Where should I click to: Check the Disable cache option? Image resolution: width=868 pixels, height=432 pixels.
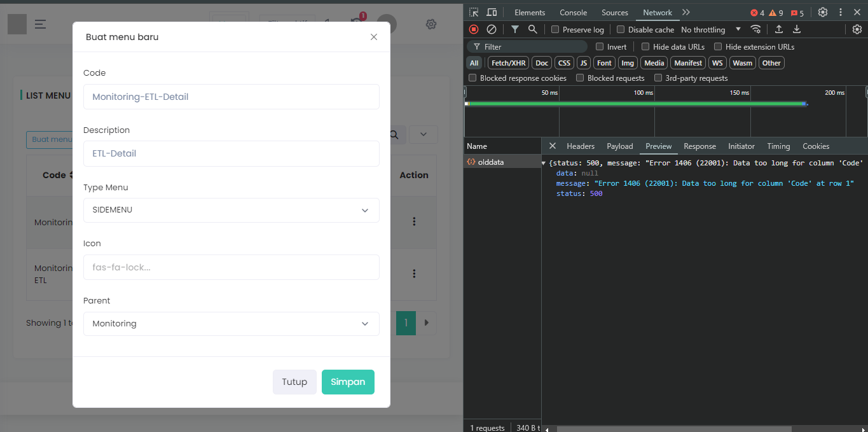pos(621,30)
